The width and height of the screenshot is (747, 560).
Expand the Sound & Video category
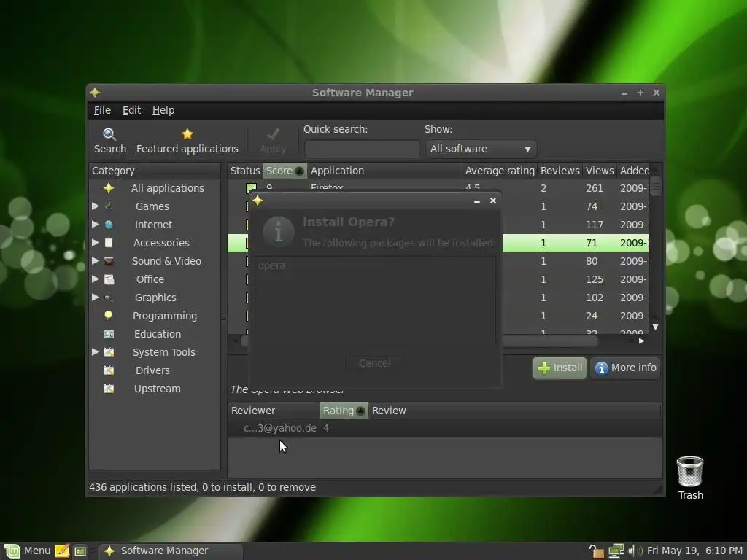coord(96,261)
